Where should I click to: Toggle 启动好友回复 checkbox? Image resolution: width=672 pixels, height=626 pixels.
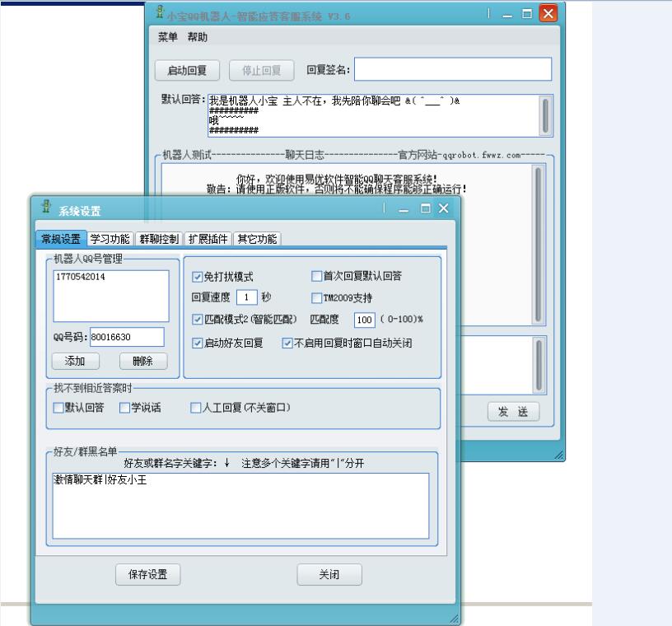coord(198,343)
